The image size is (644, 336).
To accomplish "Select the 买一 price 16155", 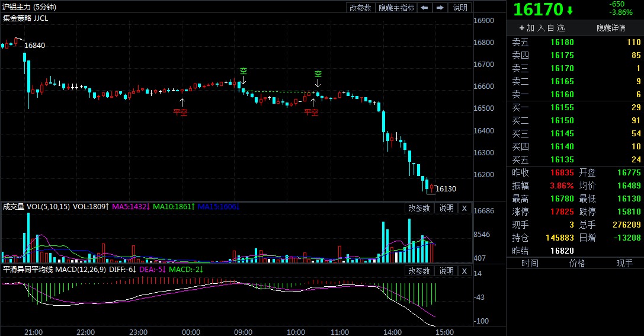I will [562, 108].
